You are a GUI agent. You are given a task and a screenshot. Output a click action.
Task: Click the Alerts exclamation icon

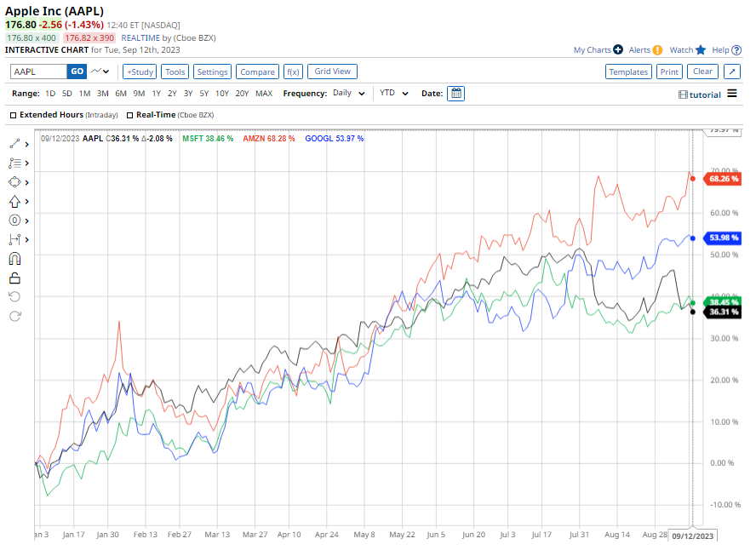point(657,50)
